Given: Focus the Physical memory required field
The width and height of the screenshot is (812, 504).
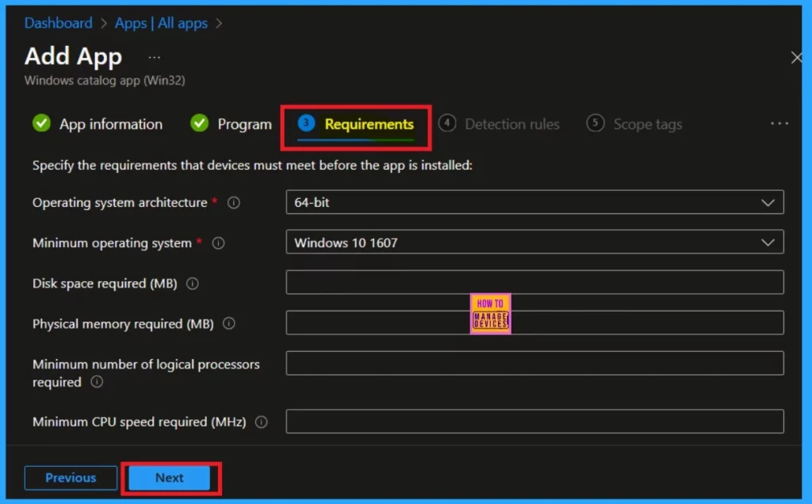Looking at the screenshot, I should click(534, 323).
